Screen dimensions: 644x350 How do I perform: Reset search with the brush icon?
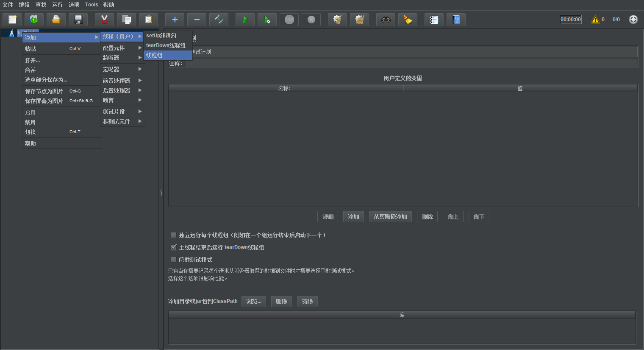(408, 20)
